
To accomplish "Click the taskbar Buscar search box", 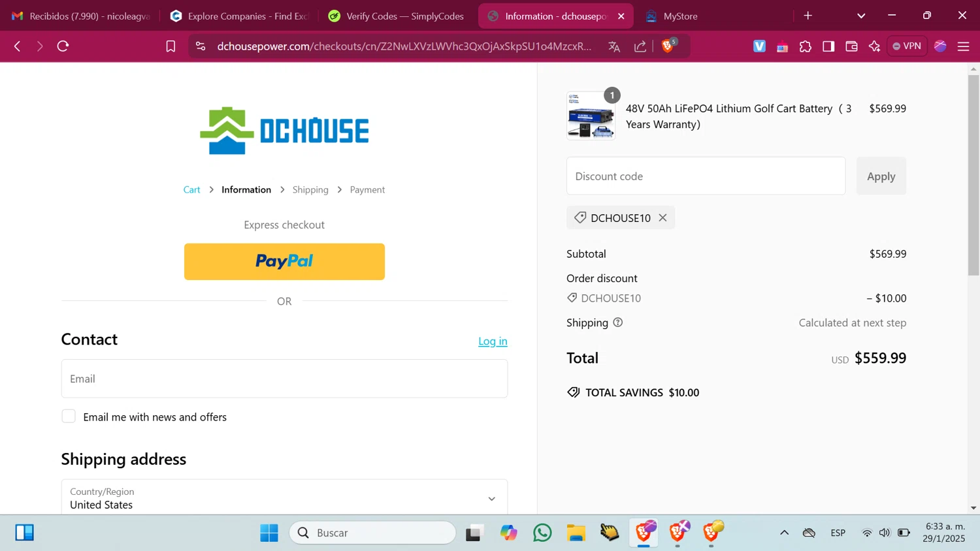I will 372,533.
